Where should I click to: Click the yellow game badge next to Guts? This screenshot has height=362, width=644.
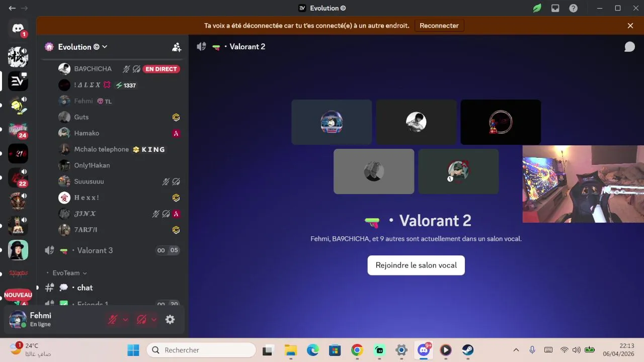176,117
